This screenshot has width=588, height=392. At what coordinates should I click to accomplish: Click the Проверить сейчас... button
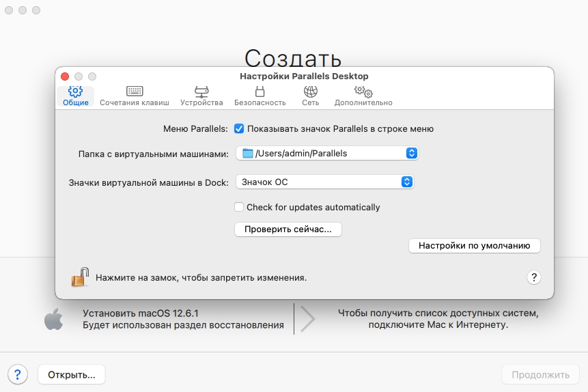(288, 229)
